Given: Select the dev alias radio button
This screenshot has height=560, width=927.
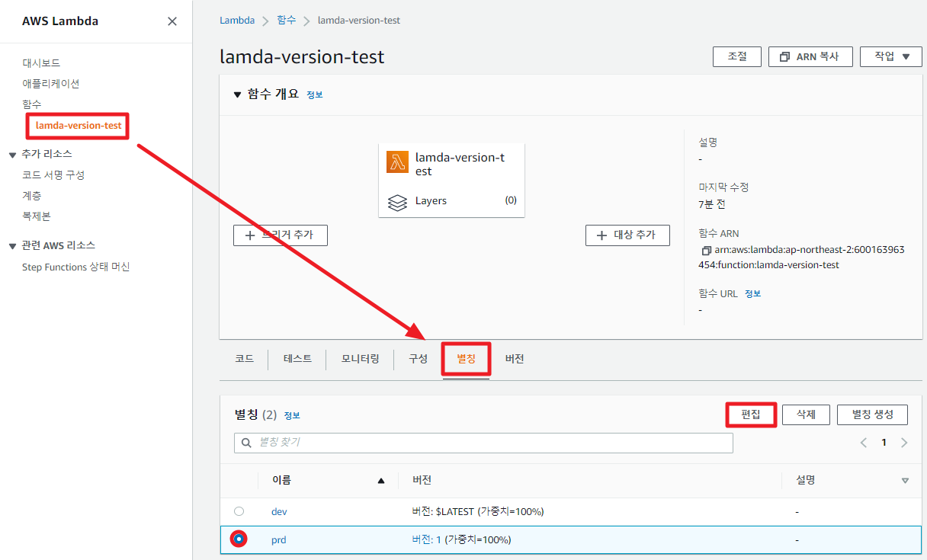Looking at the screenshot, I should click(239, 511).
